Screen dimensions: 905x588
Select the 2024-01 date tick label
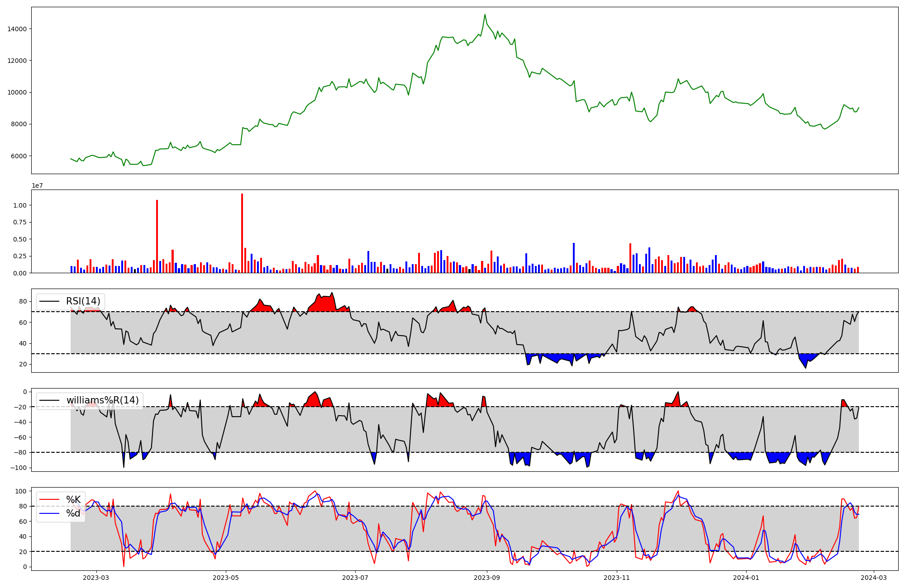(x=746, y=578)
